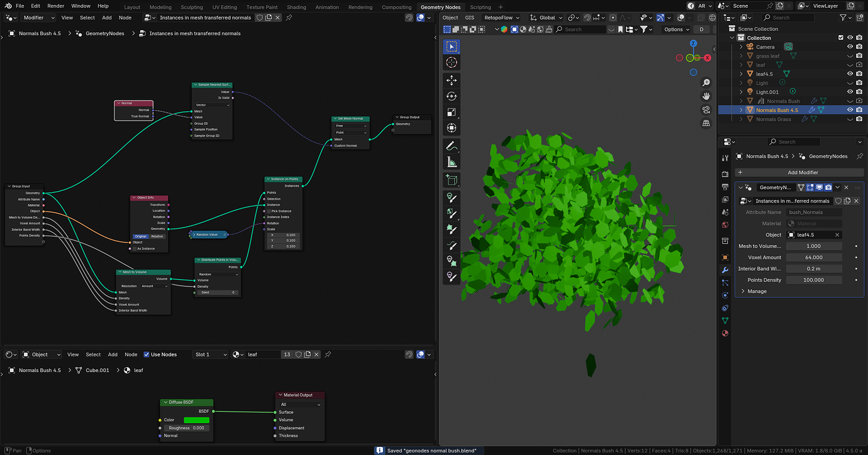Pin the node tree in node editor header
Screen dimensions: 868x455
[x=289, y=18]
